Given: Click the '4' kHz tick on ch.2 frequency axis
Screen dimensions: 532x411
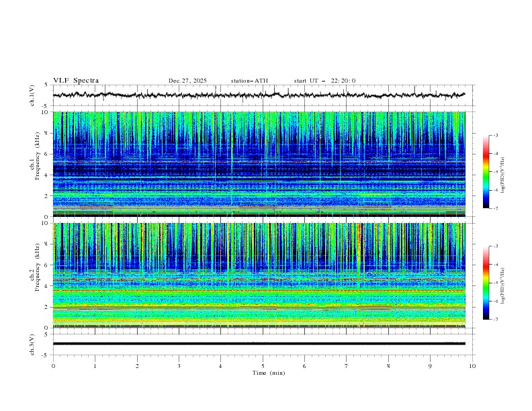Looking at the screenshot, I should click(47, 286).
